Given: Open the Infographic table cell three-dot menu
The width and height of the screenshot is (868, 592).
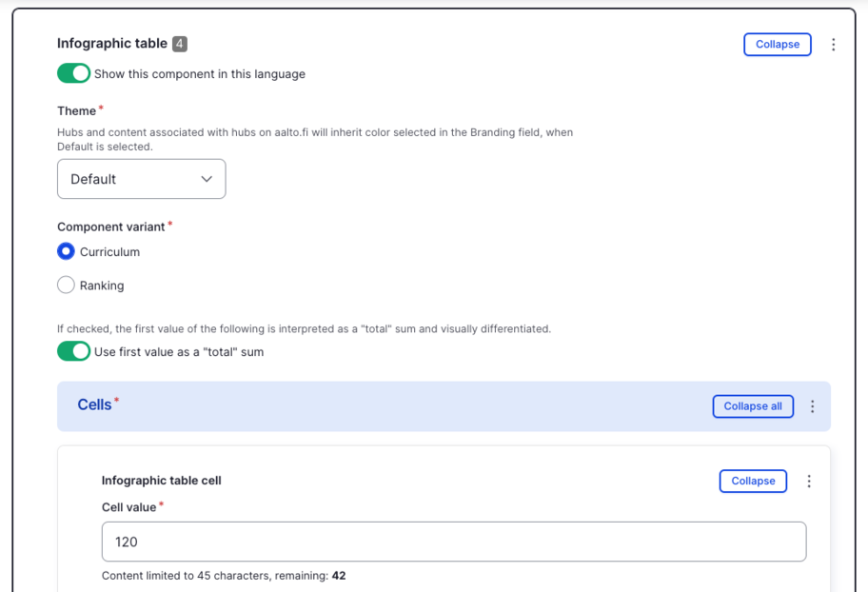Looking at the screenshot, I should coord(809,482).
